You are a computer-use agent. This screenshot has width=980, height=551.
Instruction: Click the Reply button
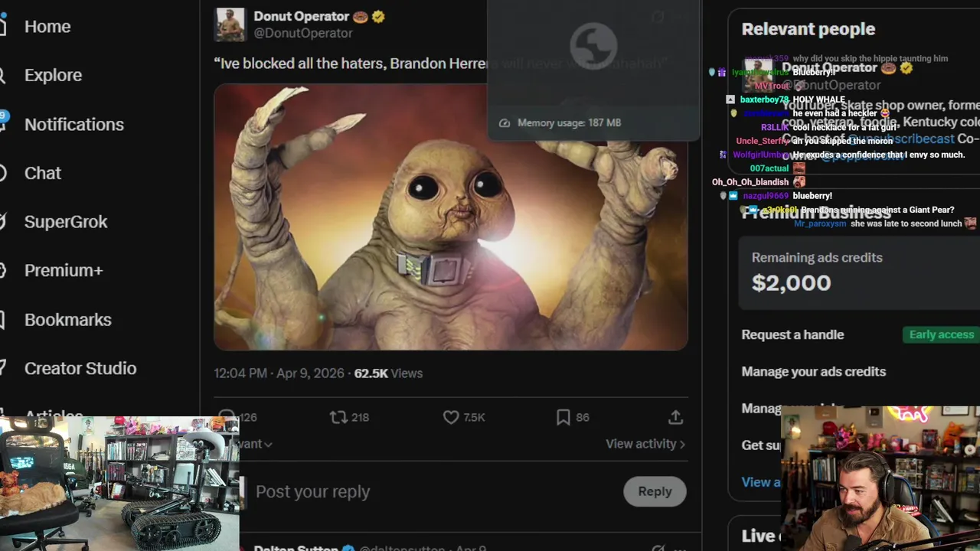(655, 491)
